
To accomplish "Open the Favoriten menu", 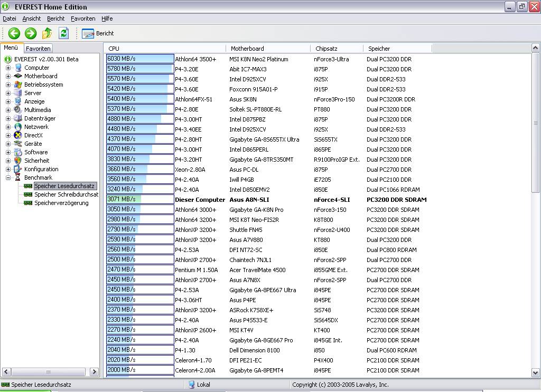I will tap(83, 18).
